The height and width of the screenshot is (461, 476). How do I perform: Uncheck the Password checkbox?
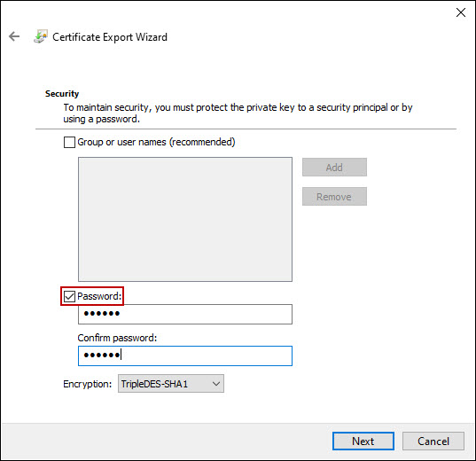pos(69,296)
